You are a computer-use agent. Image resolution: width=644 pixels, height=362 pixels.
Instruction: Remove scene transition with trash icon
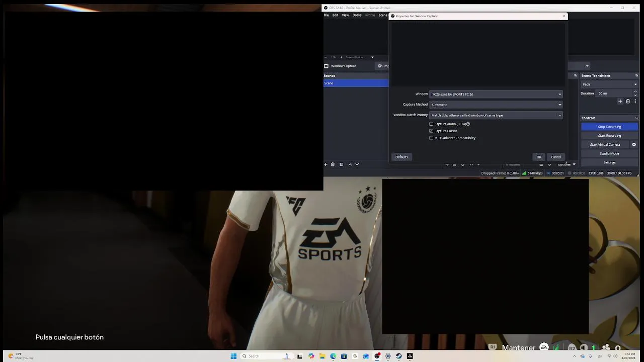(627, 102)
